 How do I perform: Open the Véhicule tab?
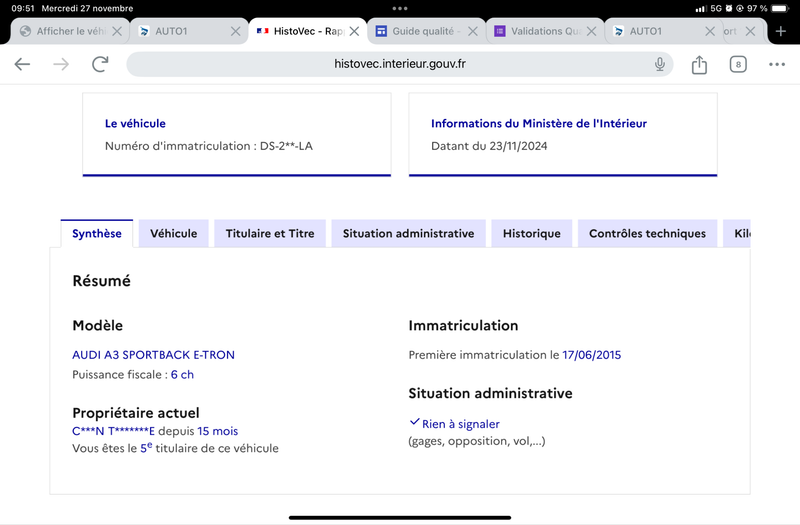click(173, 234)
